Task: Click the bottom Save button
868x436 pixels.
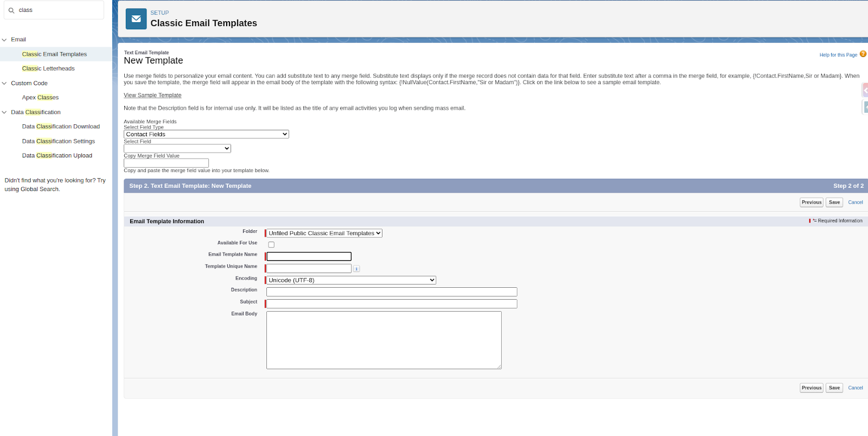Action: click(x=834, y=388)
